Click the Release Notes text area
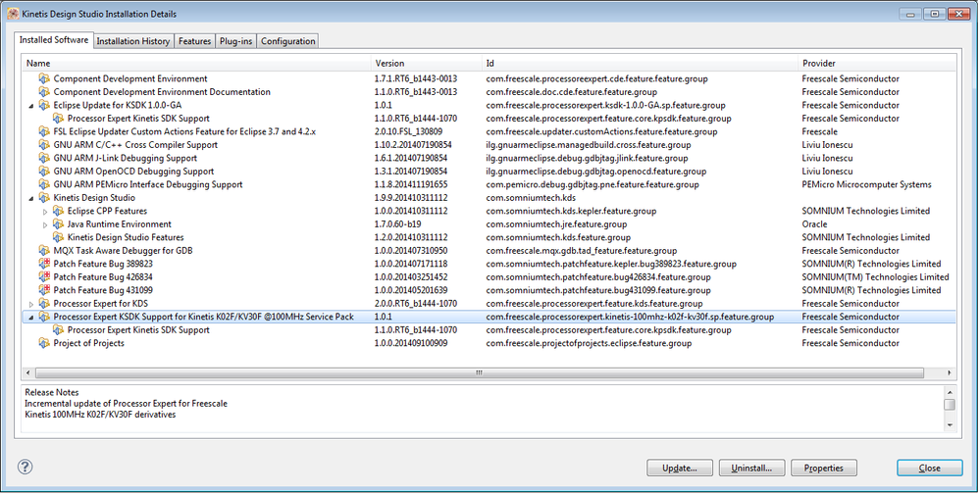Viewport: 980px width, 494px height. 483,409
